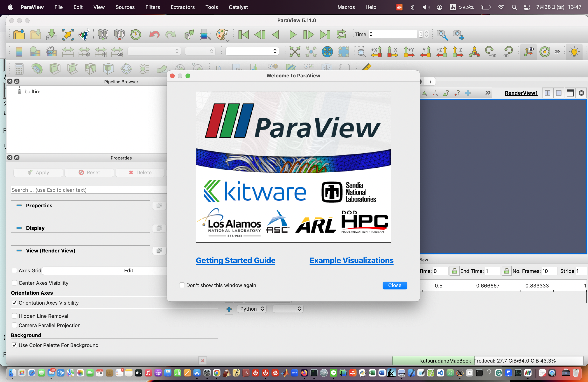Click the Time value input field

(393, 34)
